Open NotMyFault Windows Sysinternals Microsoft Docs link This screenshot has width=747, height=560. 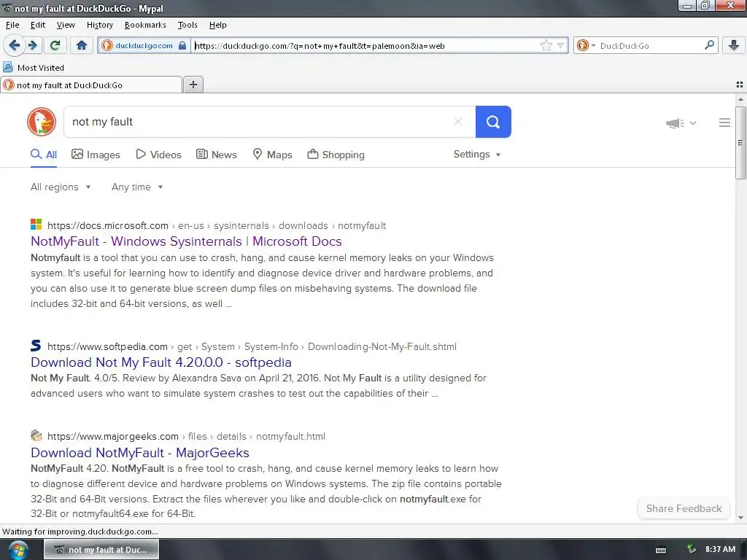(x=186, y=241)
